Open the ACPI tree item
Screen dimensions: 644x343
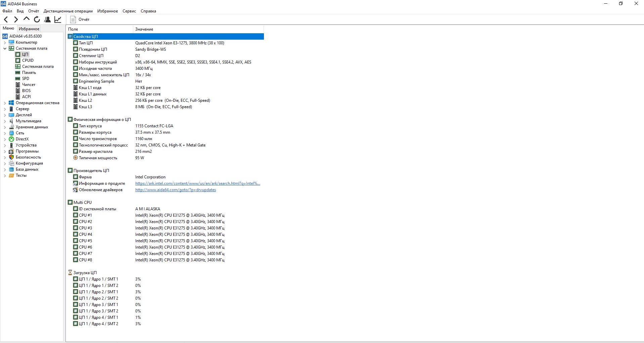[27, 97]
